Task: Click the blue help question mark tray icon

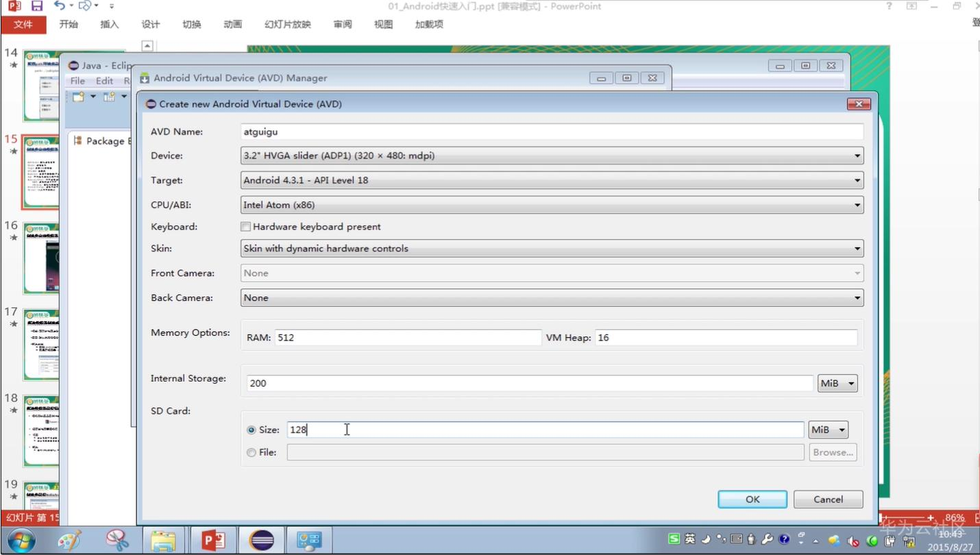Action: (784, 539)
